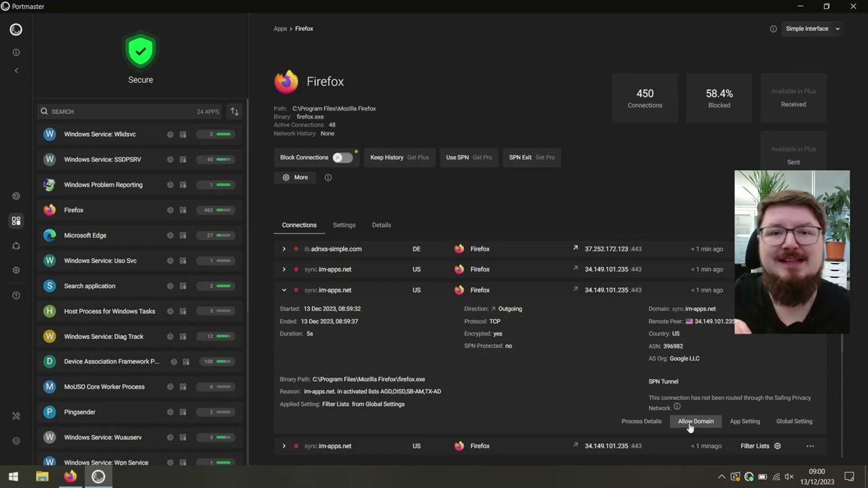Expand the ib.adnxs-simple.com connection row
The width and height of the screenshot is (868, 488).
coord(284,249)
